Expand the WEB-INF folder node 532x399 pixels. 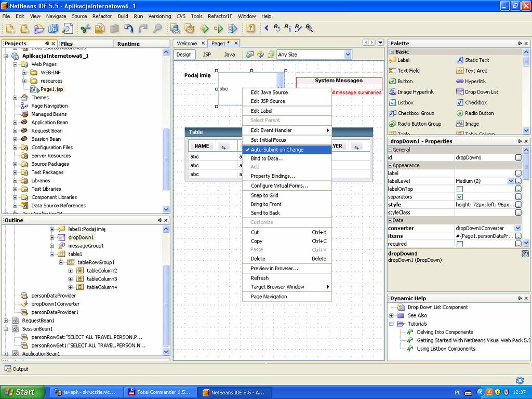(x=24, y=73)
